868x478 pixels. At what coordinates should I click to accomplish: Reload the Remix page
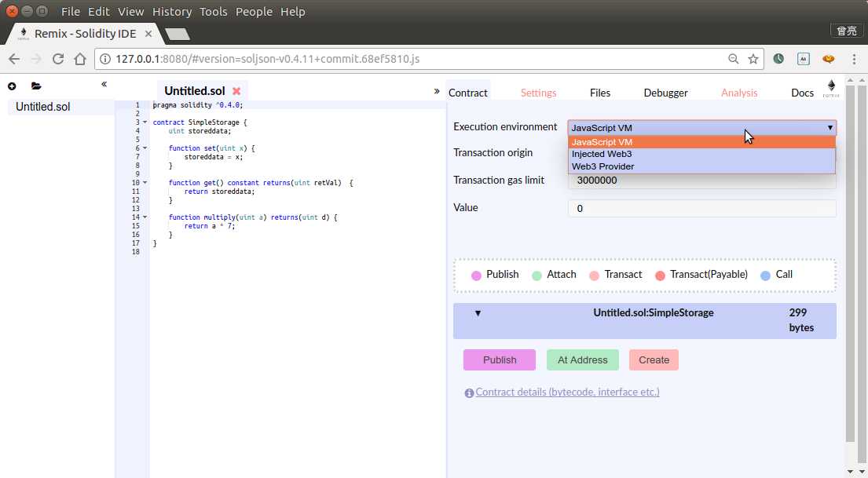pyautogui.click(x=57, y=59)
